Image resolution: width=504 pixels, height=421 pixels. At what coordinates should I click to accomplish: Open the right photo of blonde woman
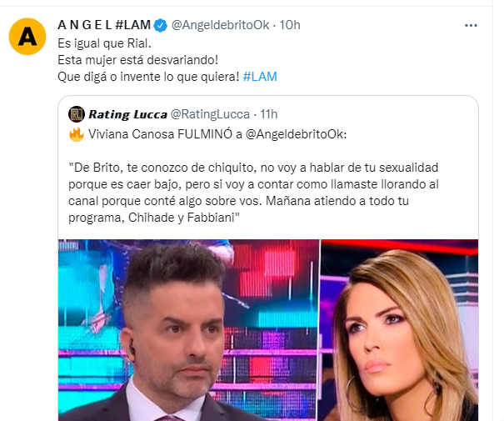[x=400, y=330]
